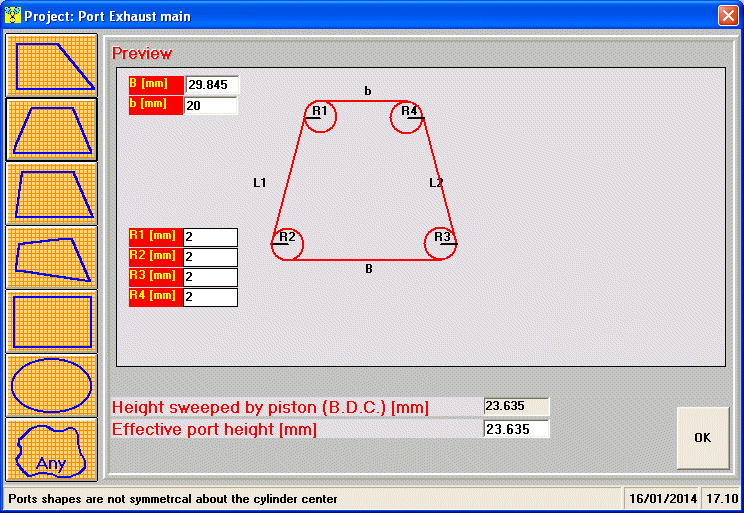Screen dimensions: 744x513
Task: Click the red 'R1 [mm]' label
Action: click(x=156, y=237)
